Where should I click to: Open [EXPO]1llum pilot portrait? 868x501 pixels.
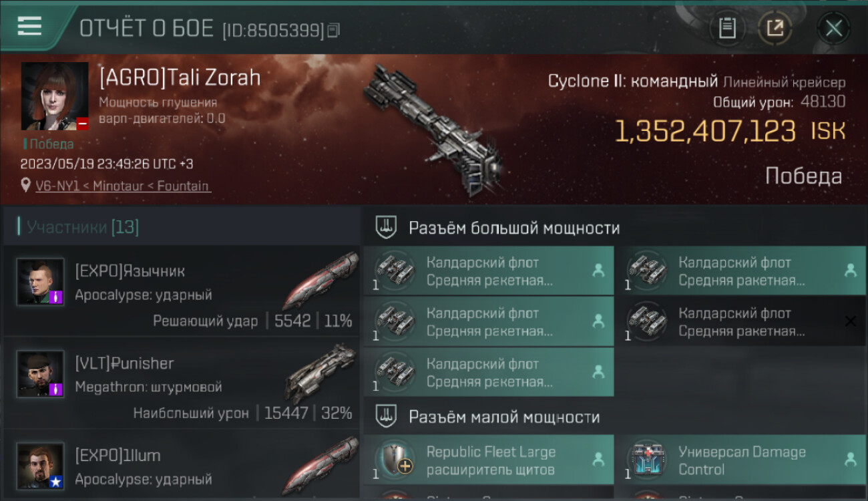41,466
